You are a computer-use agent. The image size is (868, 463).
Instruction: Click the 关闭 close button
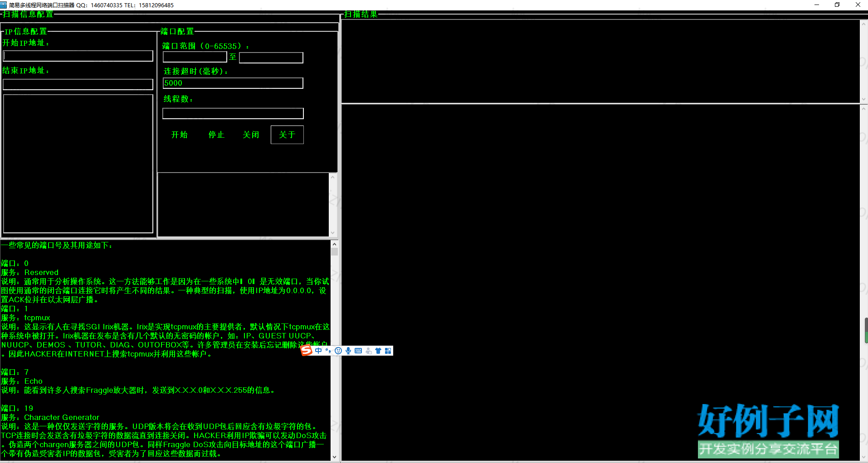point(251,135)
